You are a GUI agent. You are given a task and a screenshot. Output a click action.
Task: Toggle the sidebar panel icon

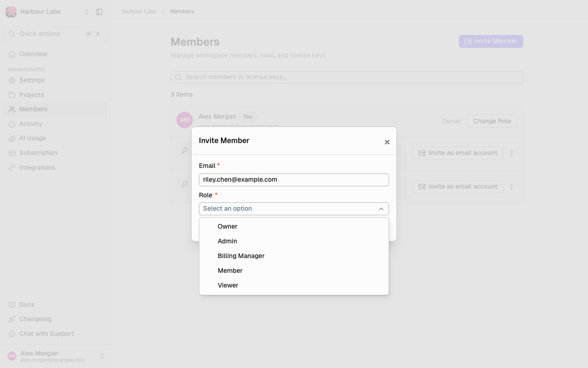pyautogui.click(x=99, y=12)
